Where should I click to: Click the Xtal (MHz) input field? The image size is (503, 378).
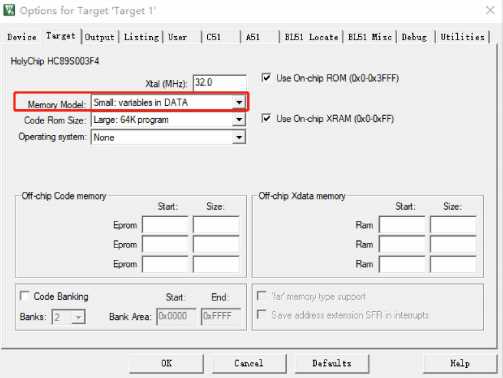(x=219, y=82)
